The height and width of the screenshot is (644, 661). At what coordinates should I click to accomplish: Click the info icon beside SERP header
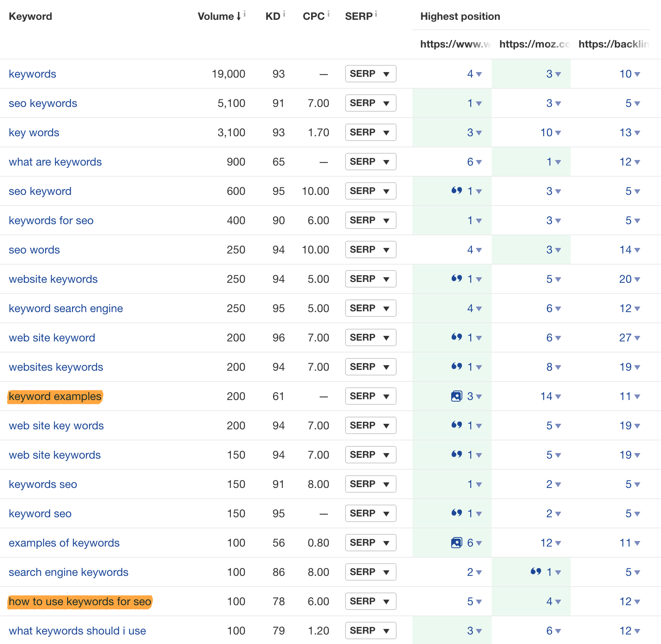tap(376, 14)
